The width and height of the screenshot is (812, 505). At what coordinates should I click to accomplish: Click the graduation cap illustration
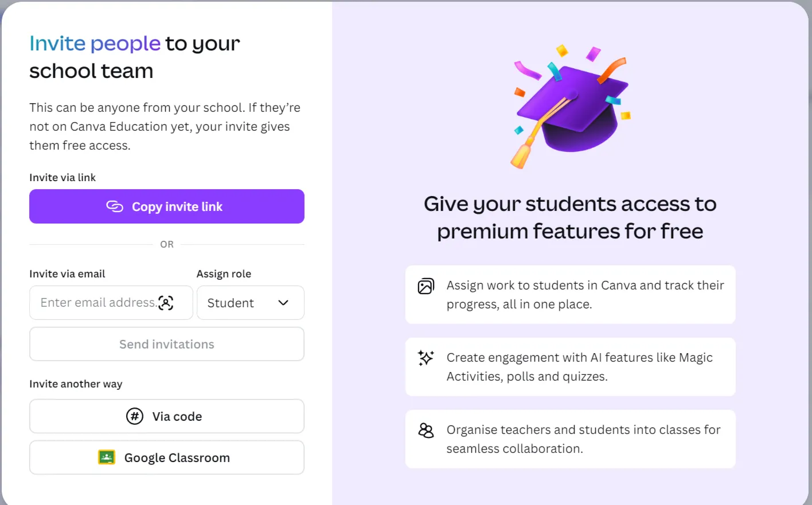pos(571,107)
